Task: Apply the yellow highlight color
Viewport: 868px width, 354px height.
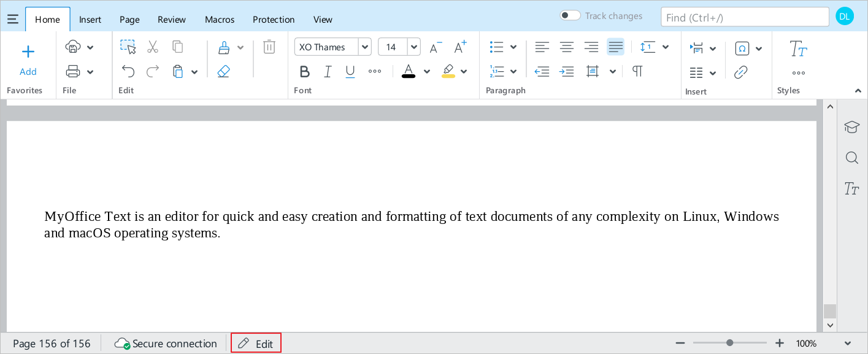Action: coord(448,71)
